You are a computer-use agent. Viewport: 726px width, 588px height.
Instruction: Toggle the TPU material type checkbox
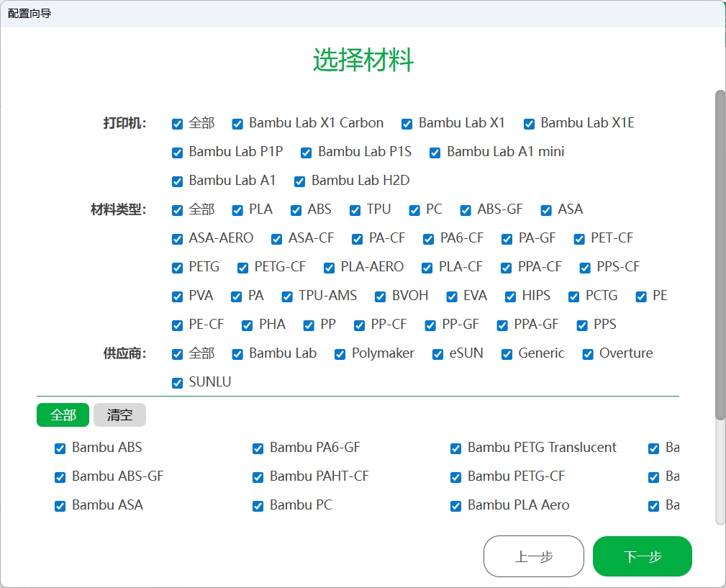click(x=355, y=210)
